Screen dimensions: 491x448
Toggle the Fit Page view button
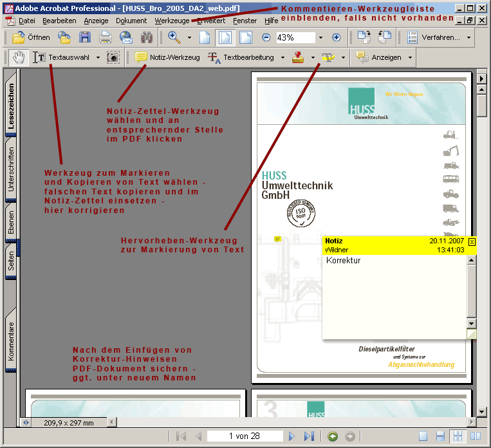[x=225, y=37]
